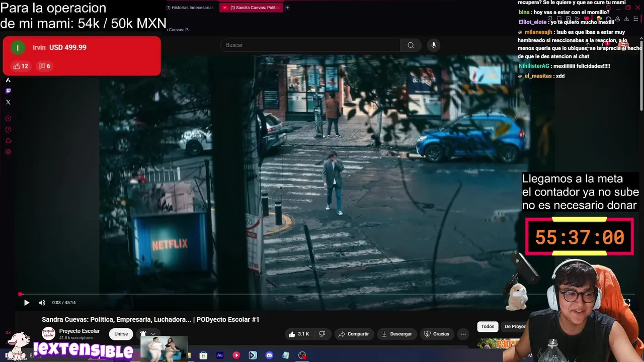The image size is (644, 362).
Task: Click the Unirse button
Action: tap(121, 334)
